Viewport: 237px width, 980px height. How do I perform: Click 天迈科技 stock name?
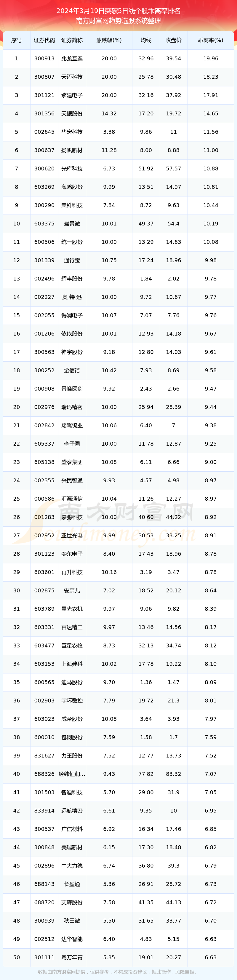pyautogui.click(x=72, y=77)
